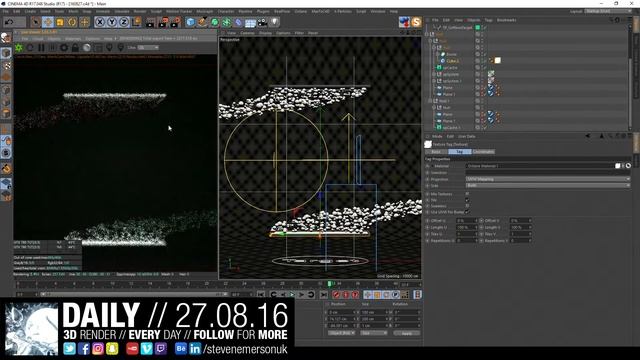Image resolution: width=640 pixels, height=360 pixels.
Task: Switch to the Coordinates tab
Action: 483,151
